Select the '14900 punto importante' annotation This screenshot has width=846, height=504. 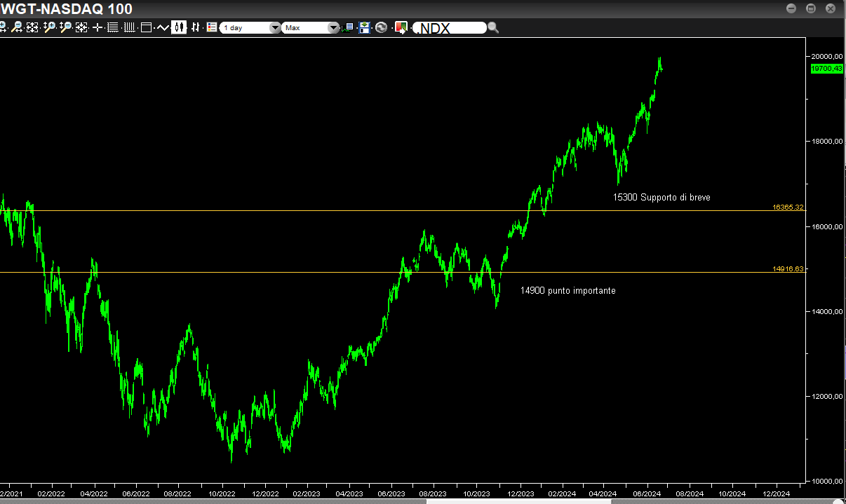[x=568, y=290]
